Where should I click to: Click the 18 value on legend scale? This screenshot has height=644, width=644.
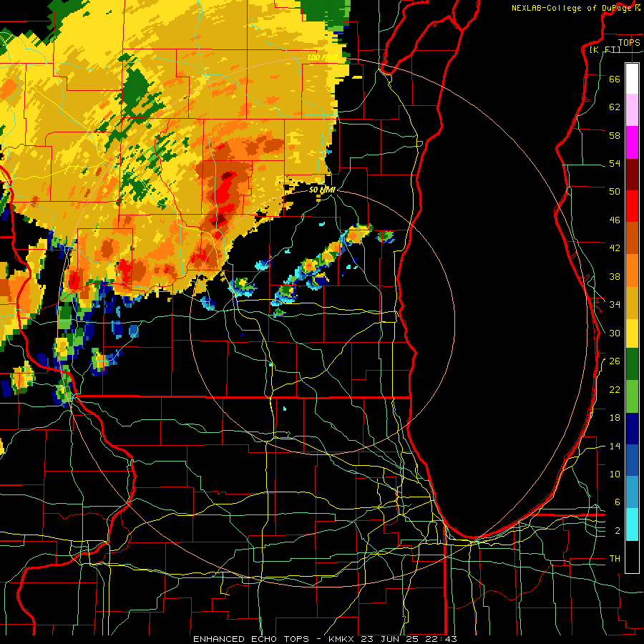(x=615, y=418)
